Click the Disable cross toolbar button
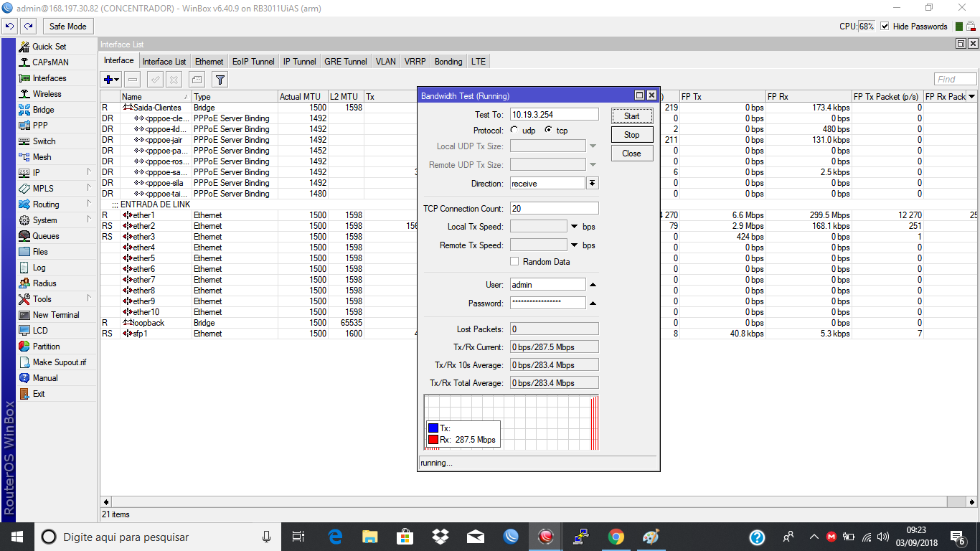Screen dimensions: 980x551 click(x=174, y=80)
